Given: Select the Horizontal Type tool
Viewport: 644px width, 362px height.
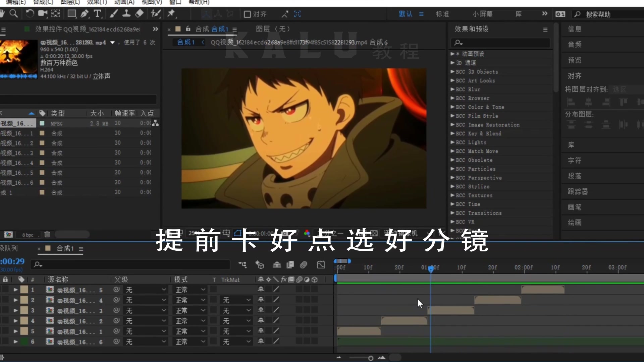Looking at the screenshot, I should point(97,14).
